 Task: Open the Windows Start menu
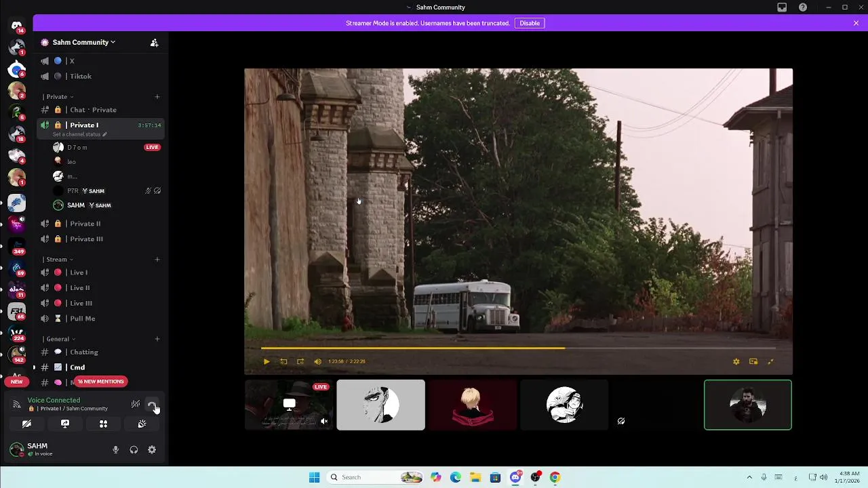(x=314, y=477)
